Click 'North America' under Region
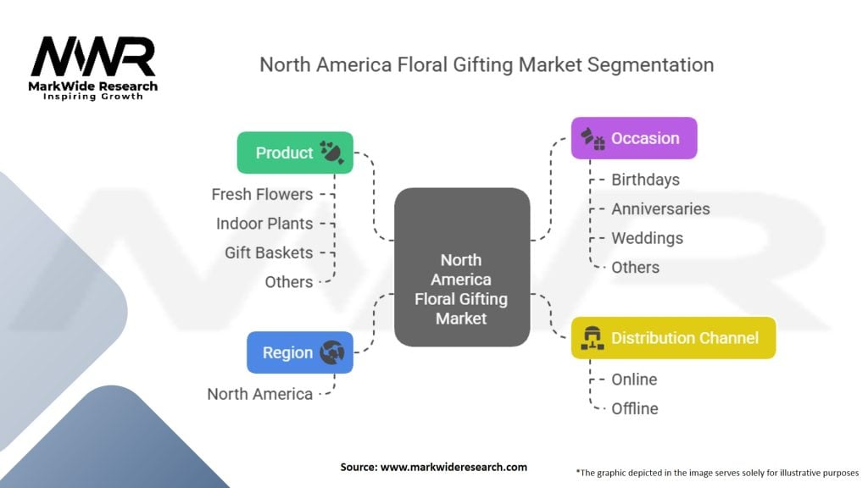Image resolution: width=868 pixels, height=488 pixels. point(260,394)
